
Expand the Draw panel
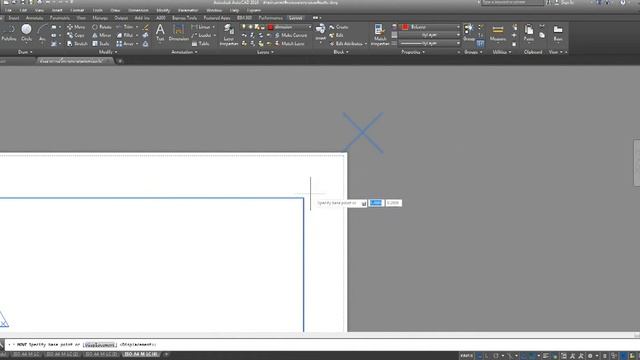[25, 52]
